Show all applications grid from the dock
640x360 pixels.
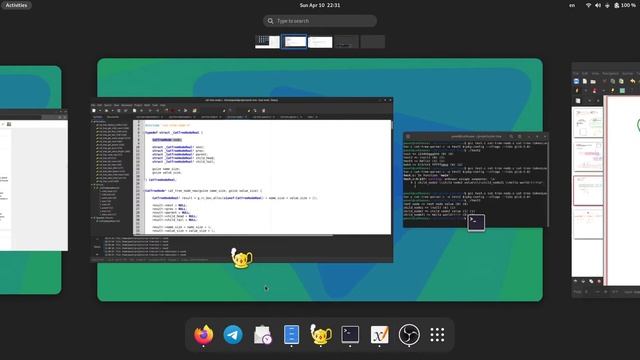437,335
